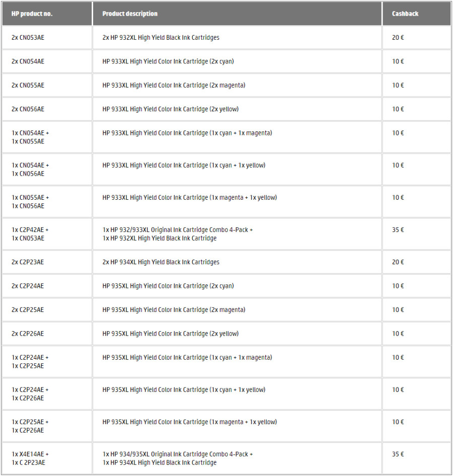Select the '2x CN054AE' product cell

pos(47,61)
